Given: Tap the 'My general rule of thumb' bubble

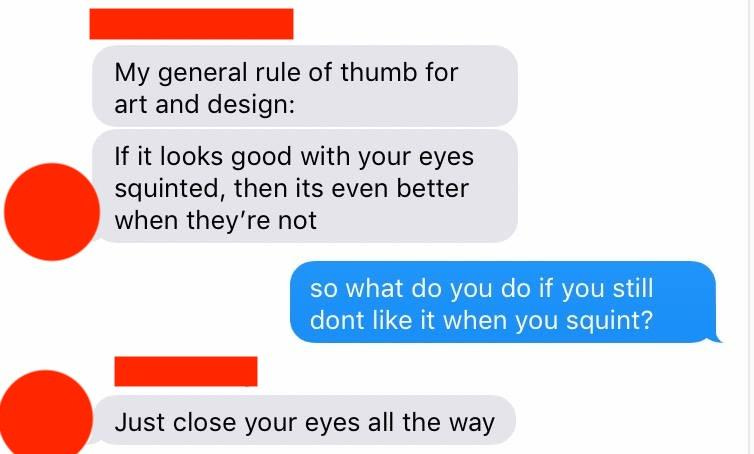Looking at the screenshot, I should pos(305,86).
